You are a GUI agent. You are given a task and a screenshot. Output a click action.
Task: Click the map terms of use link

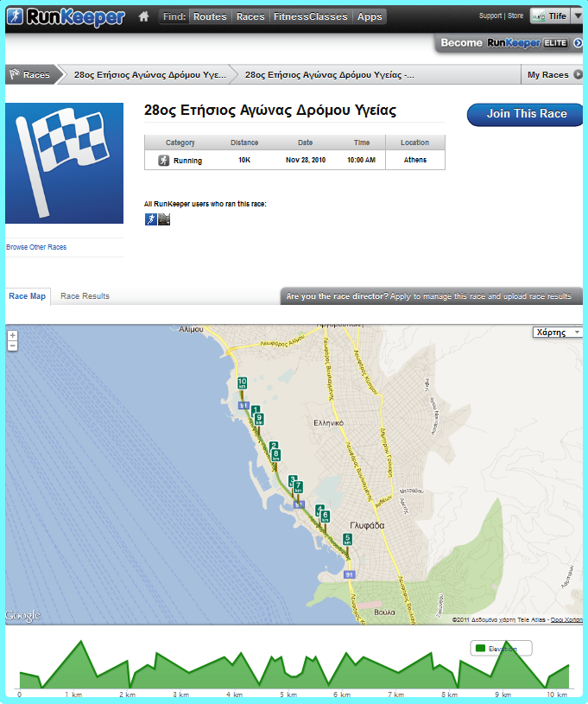click(566, 619)
